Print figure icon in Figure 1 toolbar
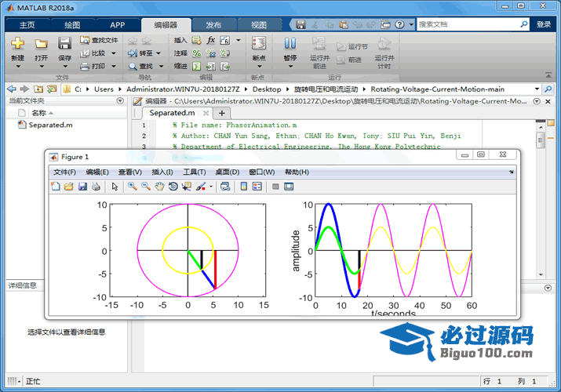The width and height of the screenshot is (561, 392). 96,186
